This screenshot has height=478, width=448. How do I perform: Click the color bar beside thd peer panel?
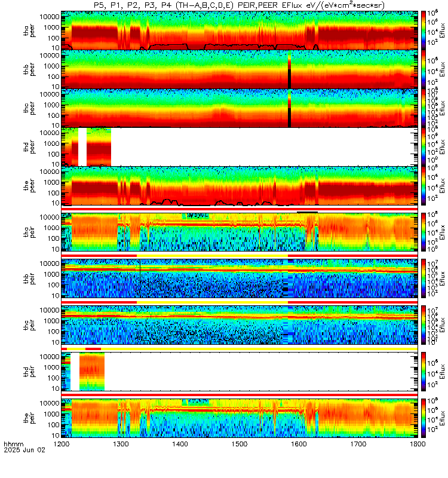[x=424, y=146]
